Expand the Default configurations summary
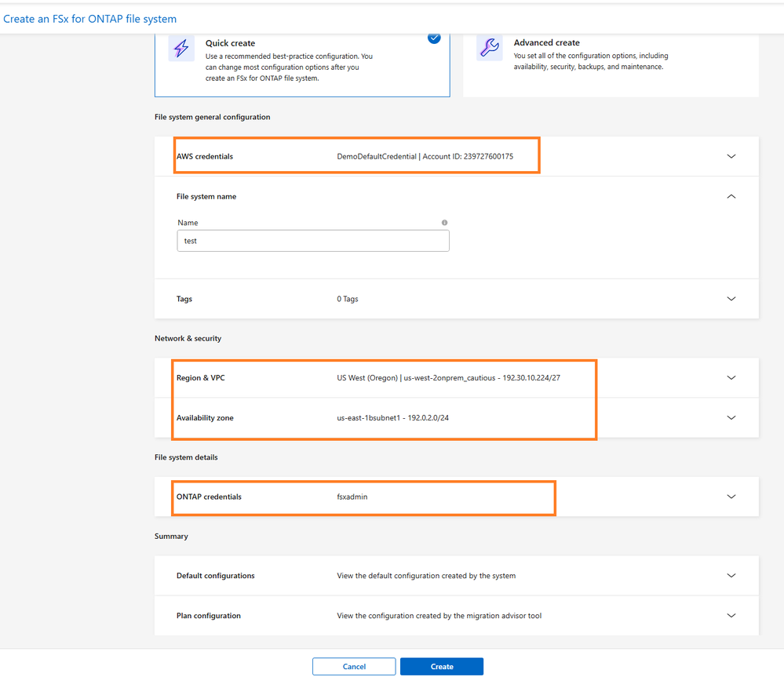This screenshot has width=784, height=677. [x=731, y=576]
